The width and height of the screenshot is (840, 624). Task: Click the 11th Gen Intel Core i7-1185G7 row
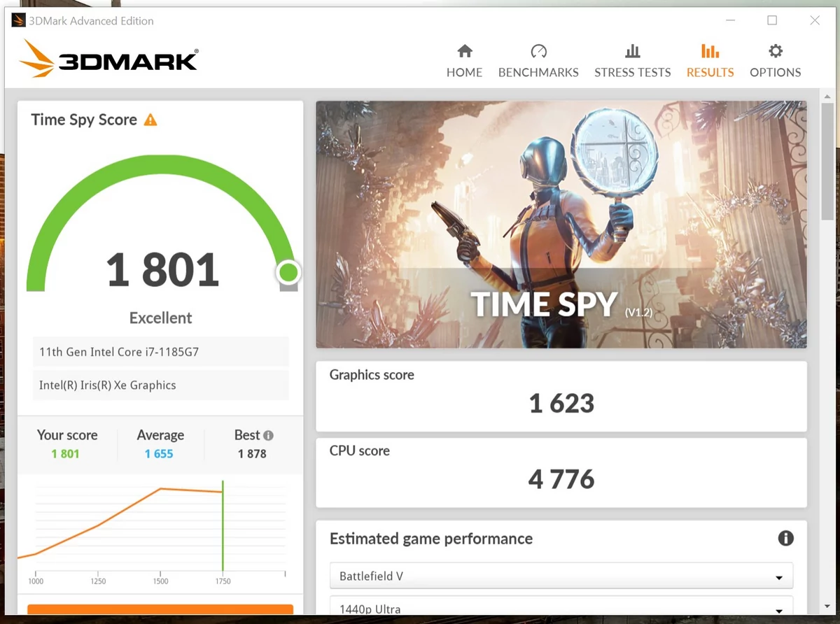[x=160, y=352]
